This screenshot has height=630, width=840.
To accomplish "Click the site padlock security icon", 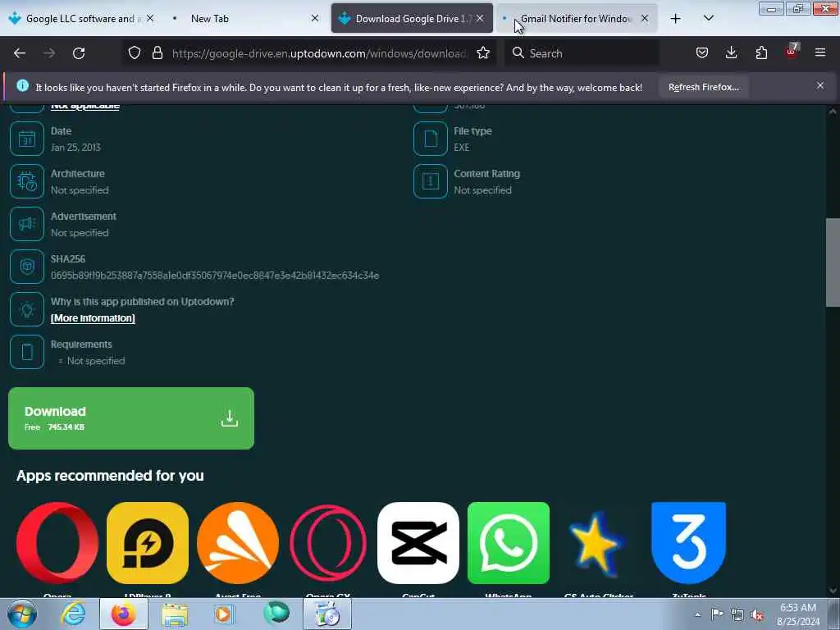I will pos(157,52).
